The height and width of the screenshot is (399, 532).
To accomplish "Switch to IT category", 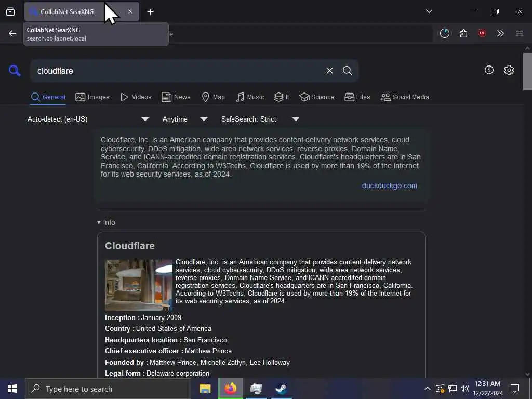I will (x=282, y=97).
